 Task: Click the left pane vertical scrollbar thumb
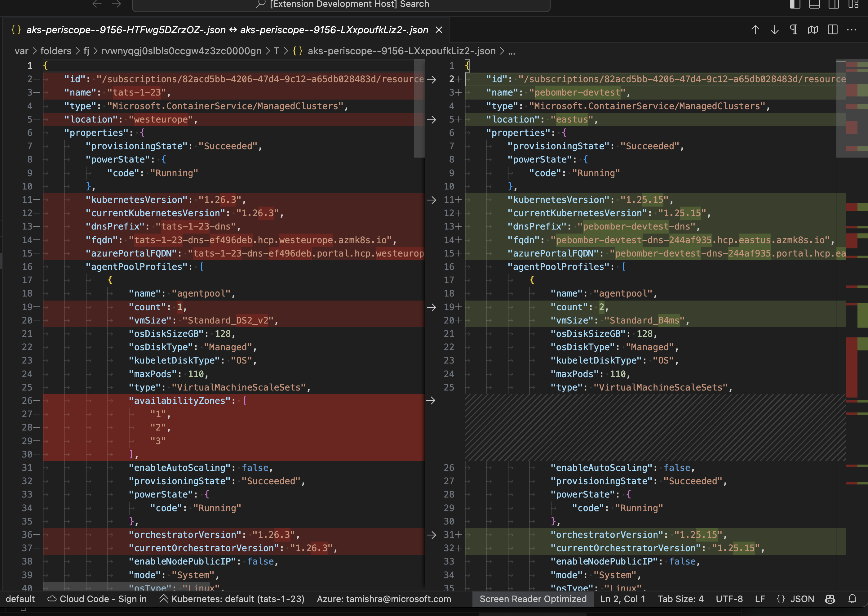[419, 108]
